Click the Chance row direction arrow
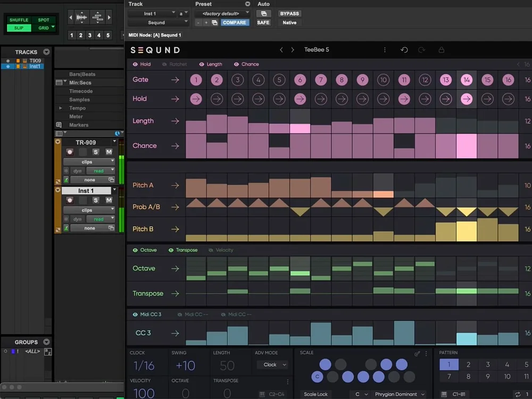The image size is (532, 399). [x=175, y=146]
